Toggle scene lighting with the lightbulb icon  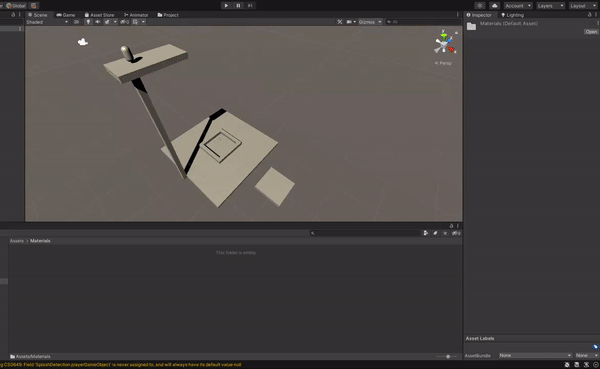point(88,22)
